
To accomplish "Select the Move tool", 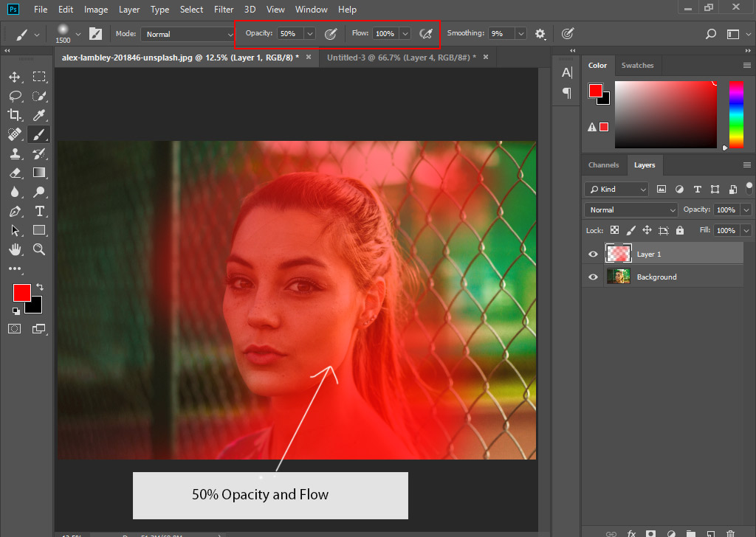I will coord(14,77).
